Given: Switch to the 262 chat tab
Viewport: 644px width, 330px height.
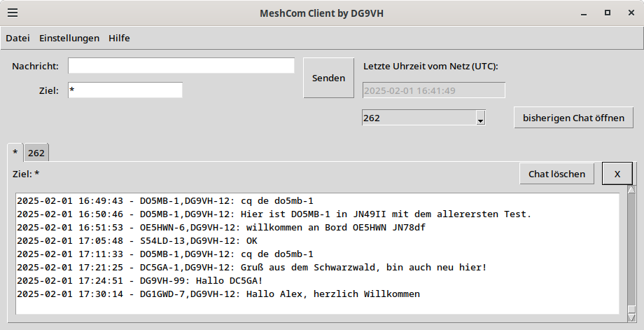Looking at the screenshot, I should [x=36, y=153].
